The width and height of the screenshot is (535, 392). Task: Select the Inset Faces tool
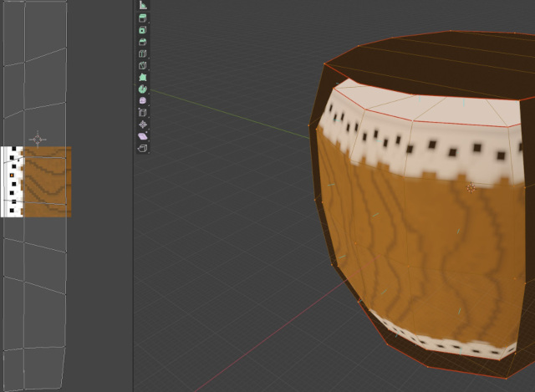(143, 30)
